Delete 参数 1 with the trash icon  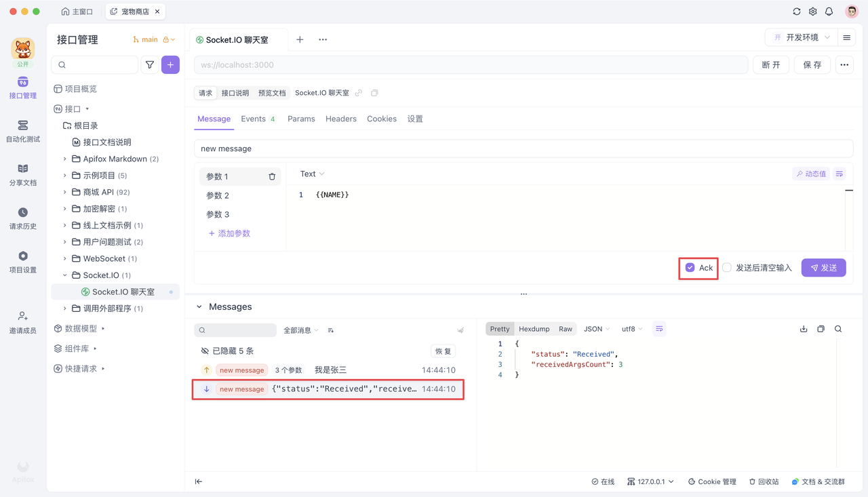pyautogui.click(x=272, y=176)
